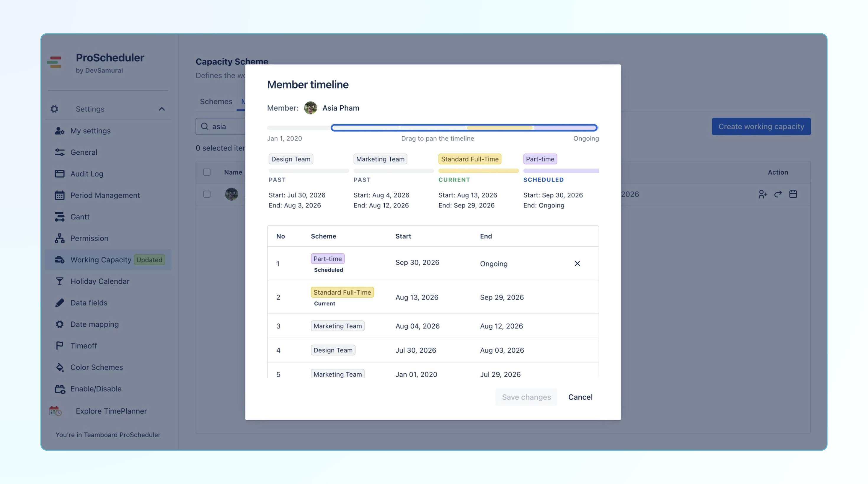
Task: Click the Audit Log window icon
Action: tap(59, 174)
